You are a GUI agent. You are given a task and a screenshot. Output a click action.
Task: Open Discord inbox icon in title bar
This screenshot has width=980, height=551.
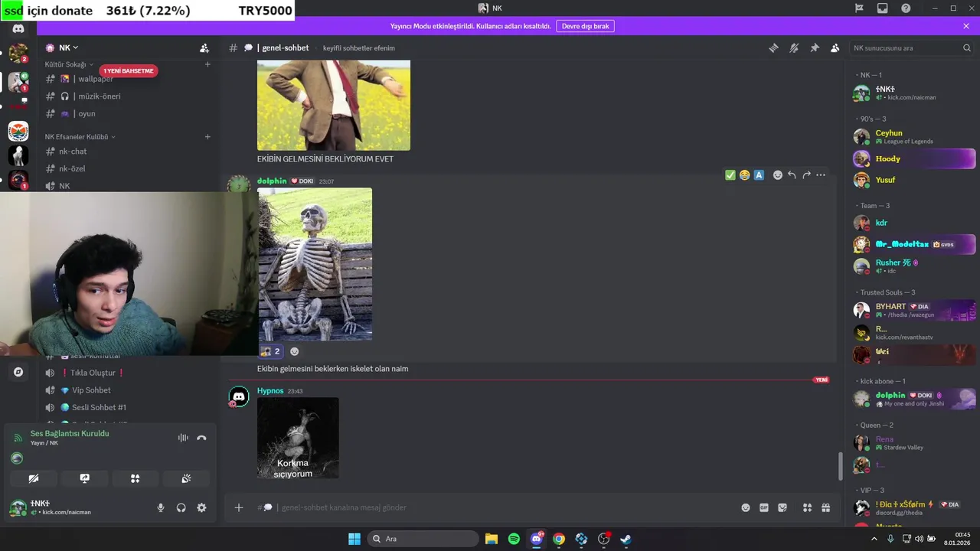coord(883,8)
